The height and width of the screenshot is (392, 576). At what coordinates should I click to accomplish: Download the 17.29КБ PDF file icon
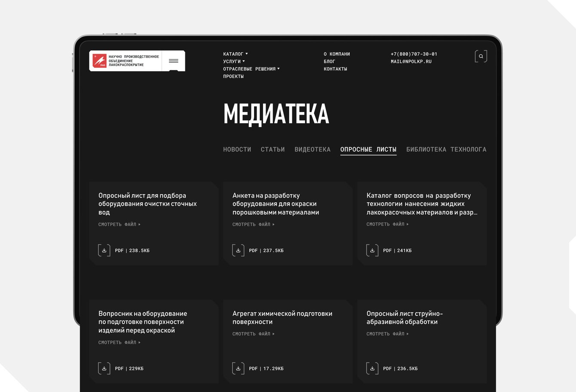coord(238,368)
